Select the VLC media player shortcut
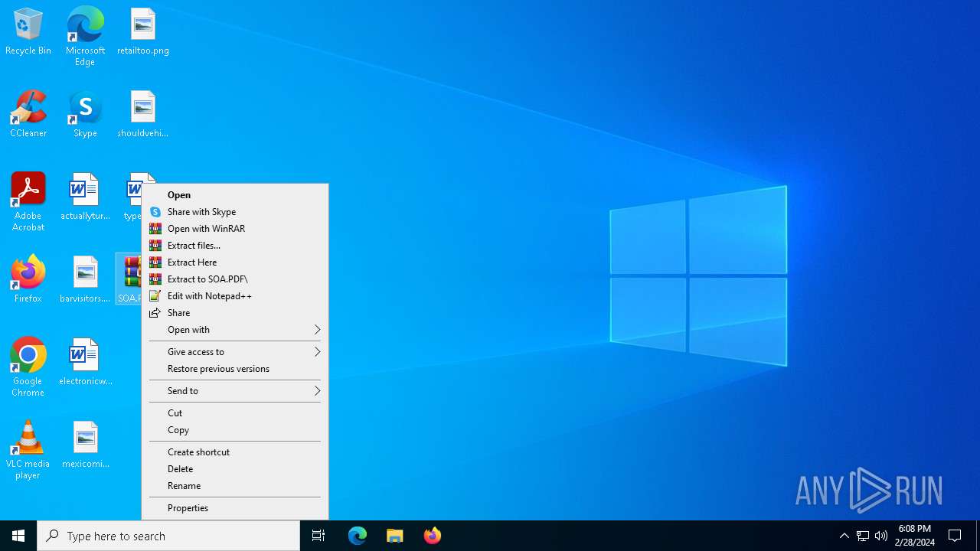980x551 pixels. click(x=28, y=450)
